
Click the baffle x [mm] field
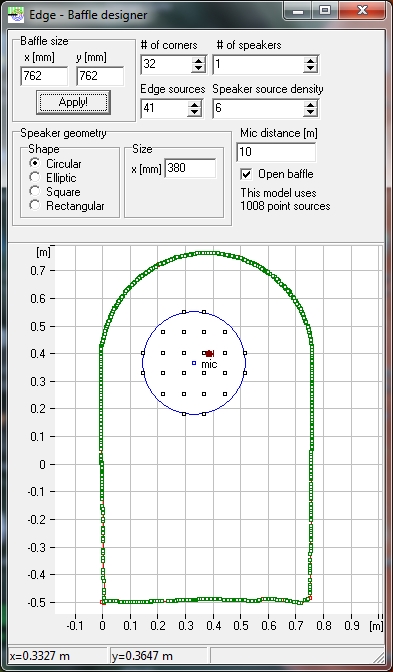point(44,76)
